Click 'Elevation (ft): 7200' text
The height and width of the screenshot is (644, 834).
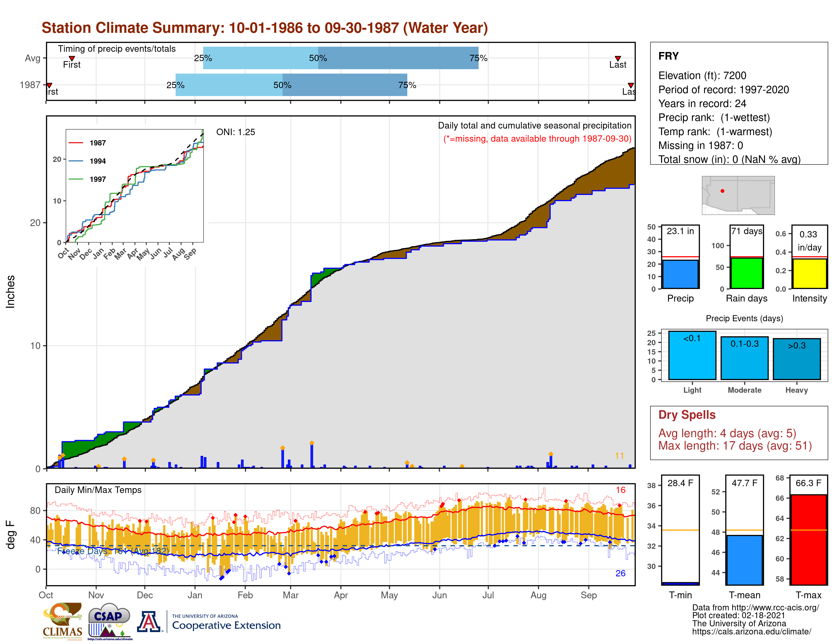[702, 76]
